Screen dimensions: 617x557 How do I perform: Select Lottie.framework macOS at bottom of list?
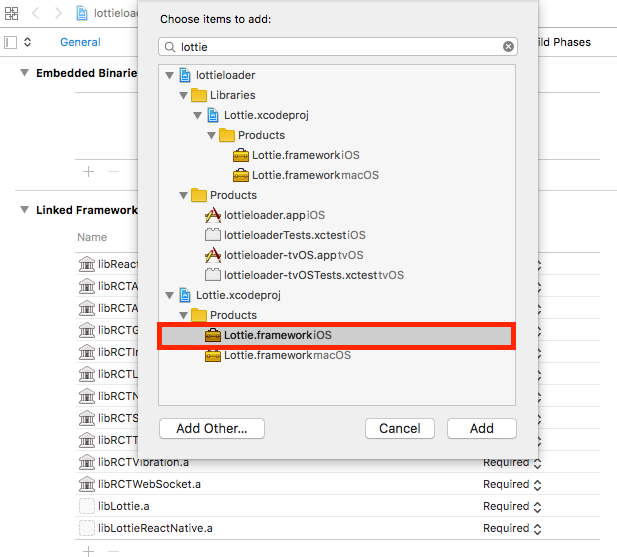[278, 356]
